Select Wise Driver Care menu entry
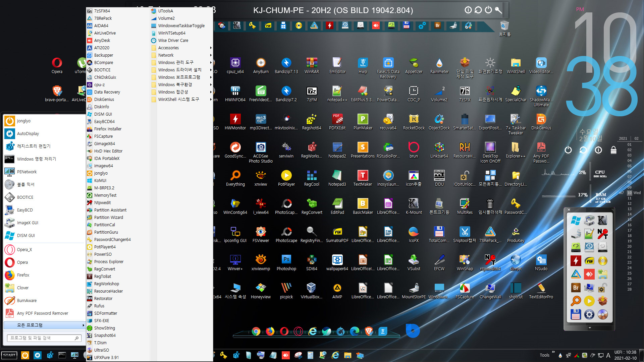 (x=181, y=41)
